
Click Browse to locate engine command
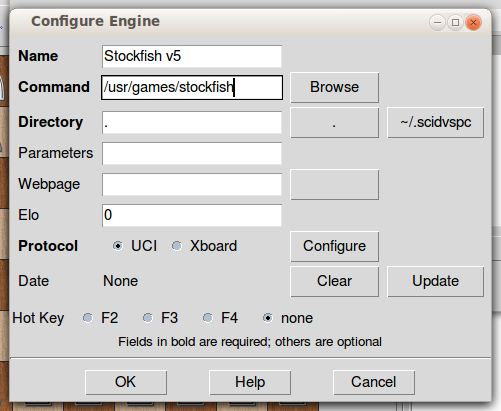334,87
